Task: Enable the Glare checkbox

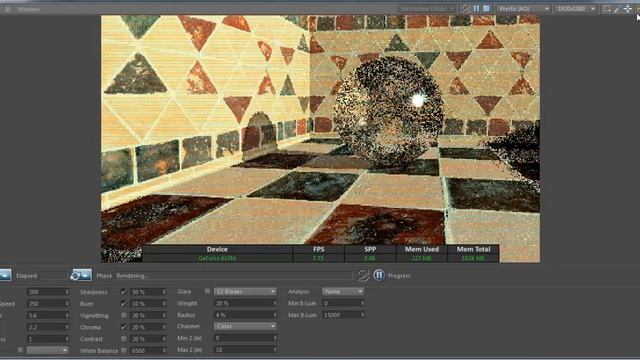Action: coord(207,291)
